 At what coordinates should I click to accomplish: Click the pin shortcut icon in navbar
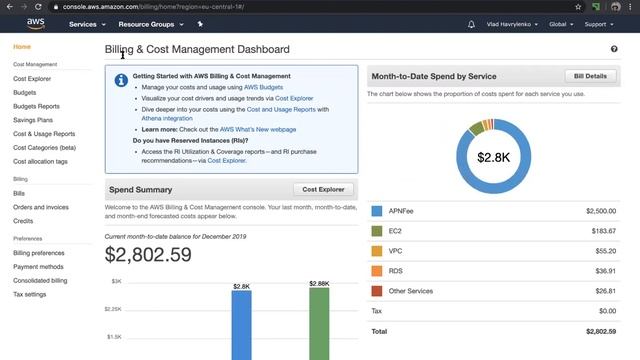pyautogui.click(x=200, y=24)
